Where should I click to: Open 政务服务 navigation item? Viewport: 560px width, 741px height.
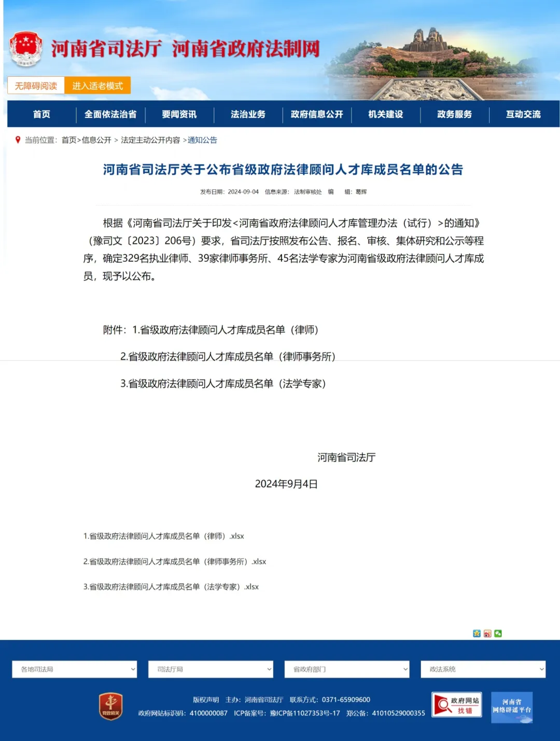[x=455, y=114]
